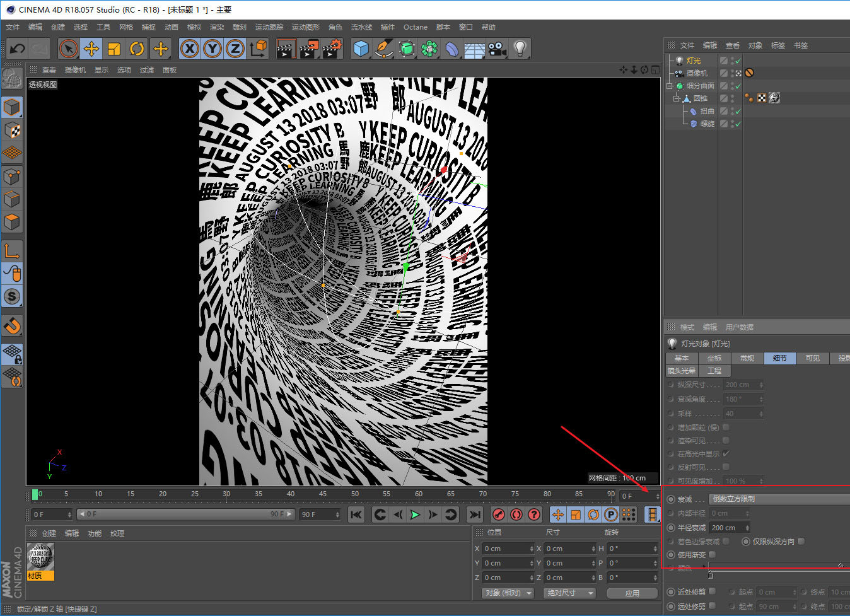
Task: Open the render settings icon
Action: click(x=332, y=49)
